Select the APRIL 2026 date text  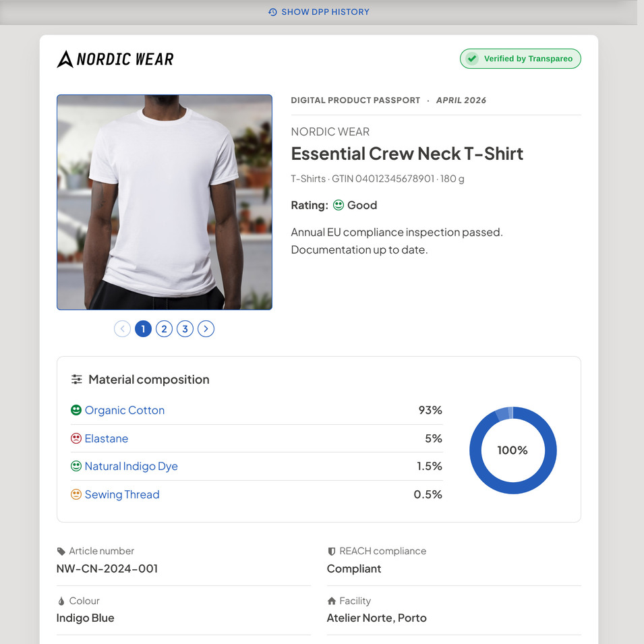[461, 100]
